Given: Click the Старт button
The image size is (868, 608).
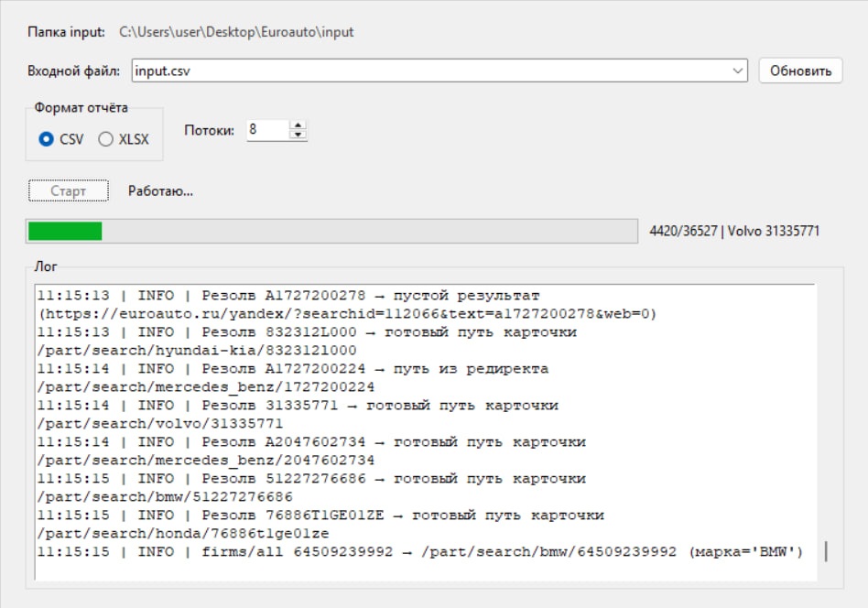Looking at the screenshot, I should 68,191.
